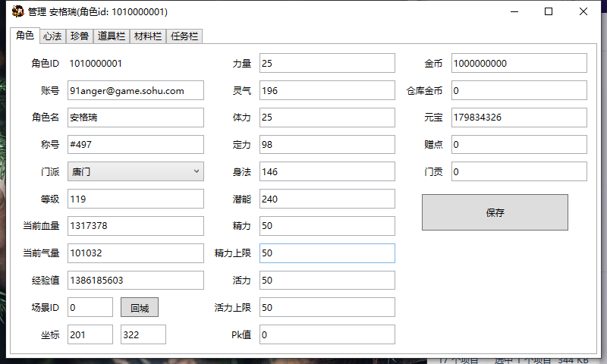Open the 任务栏 tab
This screenshot has height=364, width=607.
point(184,36)
